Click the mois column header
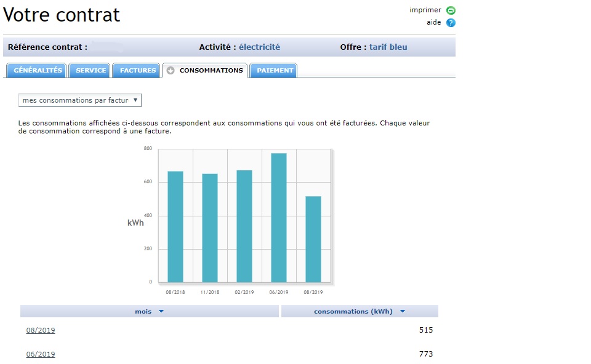This screenshot has width=591, height=364. tap(143, 312)
